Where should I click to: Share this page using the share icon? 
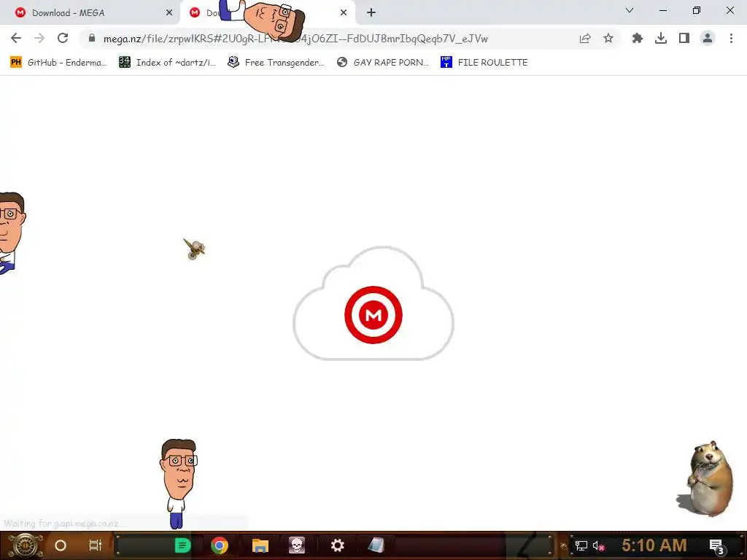pos(585,39)
